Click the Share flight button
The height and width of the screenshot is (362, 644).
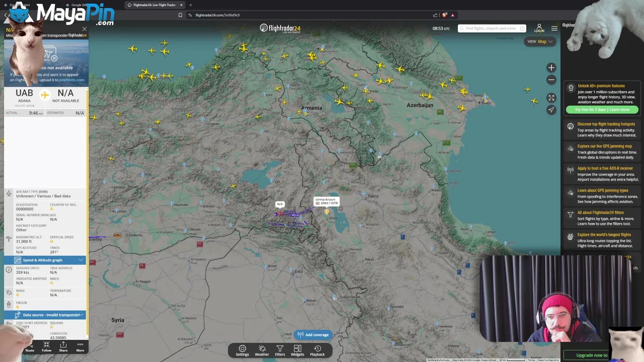pos(63,347)
